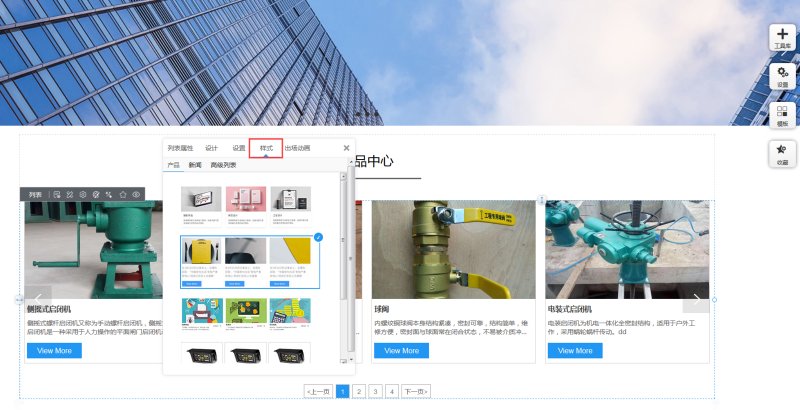This screenshot has width=800, height=410.
Task: Click the save icon in the 列表 toolbar
Action: [x=57, y=194]
